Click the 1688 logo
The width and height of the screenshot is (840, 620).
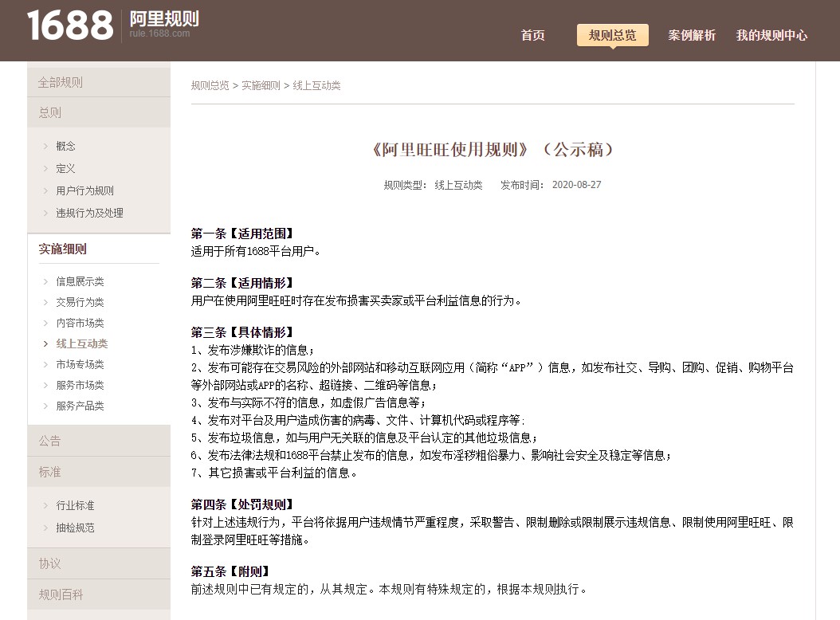tap(70, 26)
